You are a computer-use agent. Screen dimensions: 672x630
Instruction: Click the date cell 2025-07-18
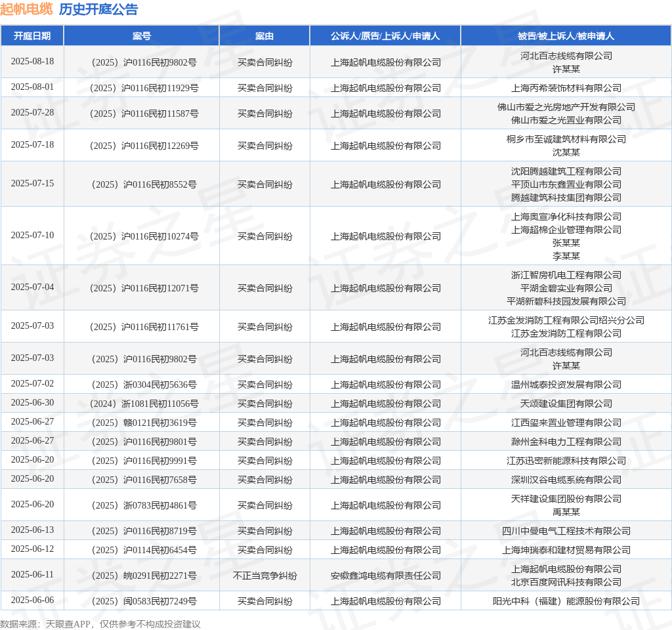[32, 144]
